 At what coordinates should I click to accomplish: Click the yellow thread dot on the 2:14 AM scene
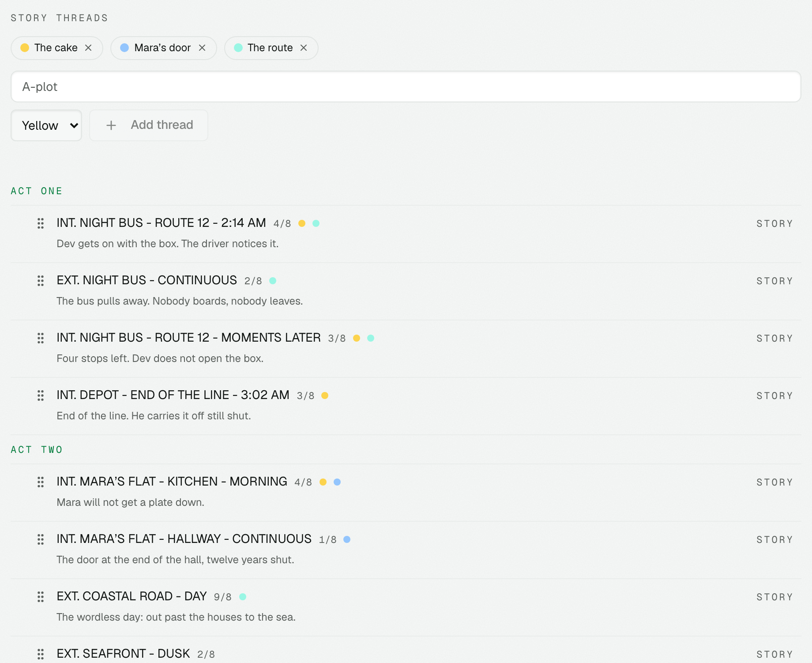coord(302,223)
